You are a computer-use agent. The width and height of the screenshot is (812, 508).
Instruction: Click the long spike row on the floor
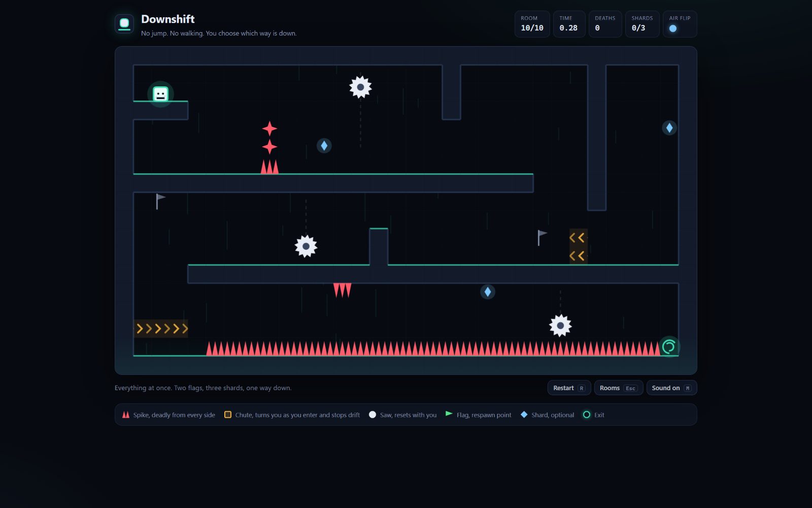433,348
